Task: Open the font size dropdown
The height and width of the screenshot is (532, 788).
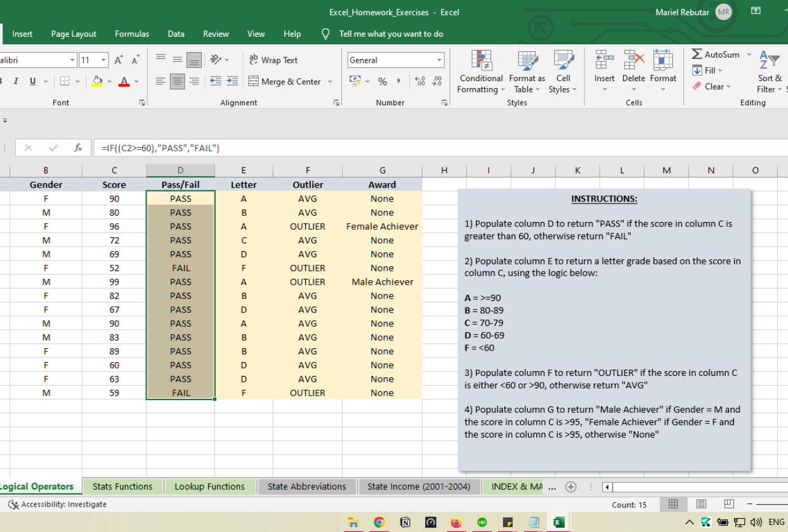Action: (x=104, y=60)
